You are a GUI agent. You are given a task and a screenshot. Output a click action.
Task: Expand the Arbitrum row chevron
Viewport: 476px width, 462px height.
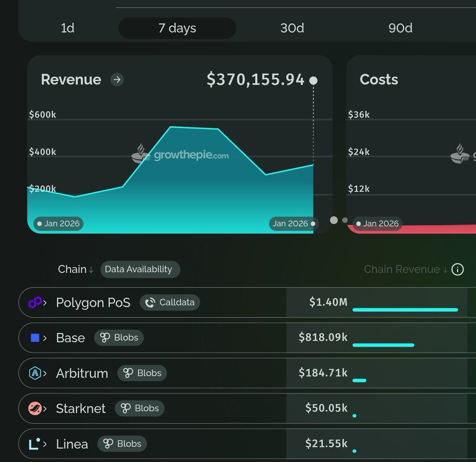click(x=45, y=374)
